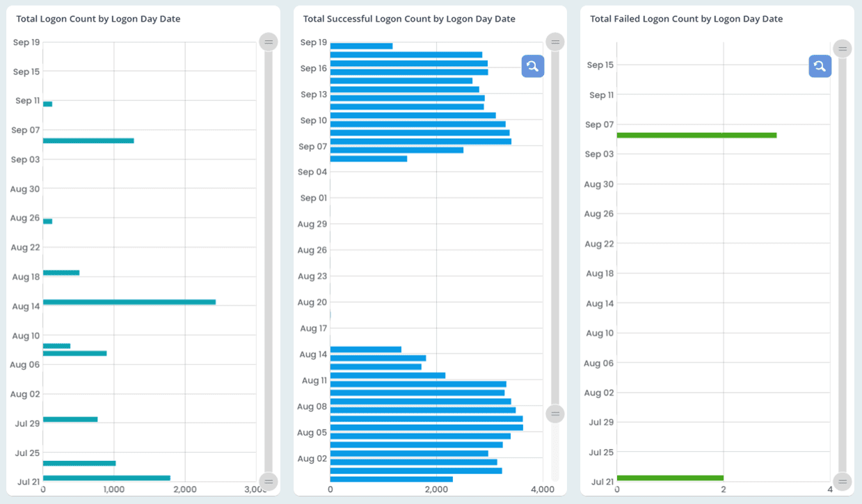Screen dimensions: 862x504
Task: Select green bar below Sep 07 in Failed chart
Action: (x=696, y=136)
